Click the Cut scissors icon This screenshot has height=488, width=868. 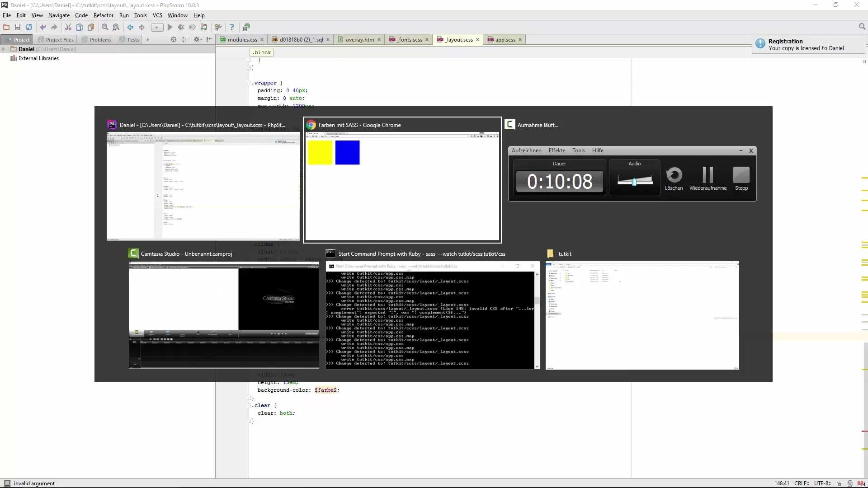pos(68,27)
